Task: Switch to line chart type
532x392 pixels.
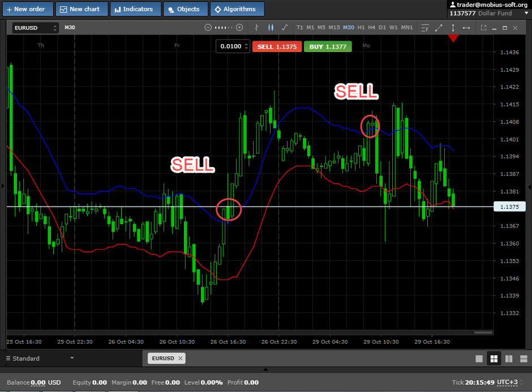Action: click(285, 28)
